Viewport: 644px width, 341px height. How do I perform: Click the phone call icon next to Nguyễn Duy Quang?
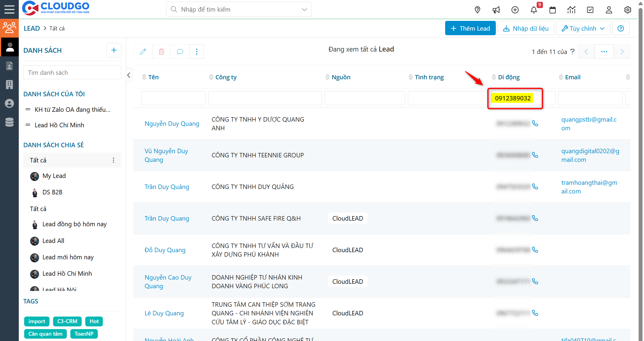[535, 123]
